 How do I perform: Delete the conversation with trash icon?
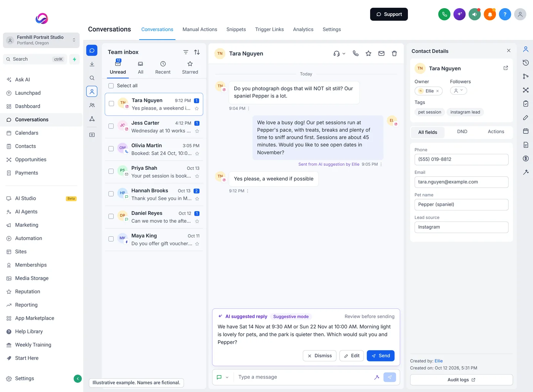coord(394,53)
